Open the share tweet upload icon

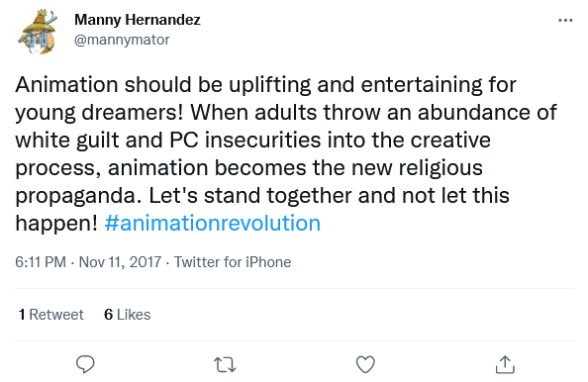coord(505,364)
